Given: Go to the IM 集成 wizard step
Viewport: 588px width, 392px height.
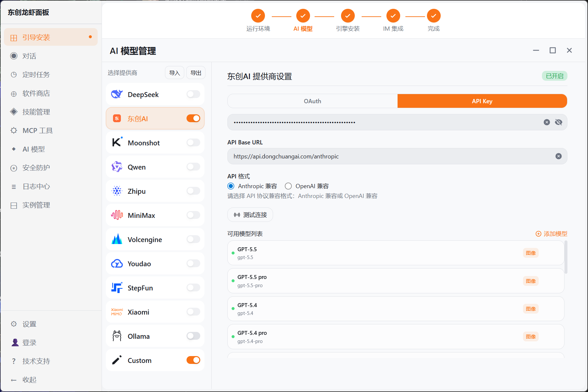Looking at the screenshot, I should [x=393, y=20].
